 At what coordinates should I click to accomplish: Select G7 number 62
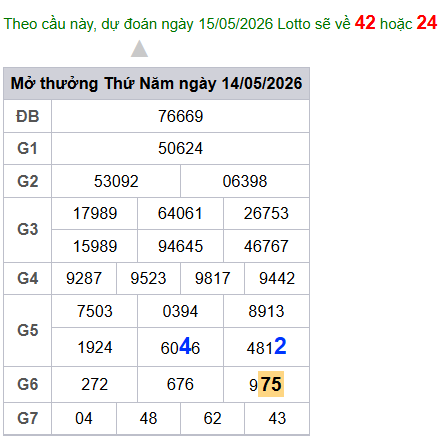pyautogui.click(x=213, y=418)
